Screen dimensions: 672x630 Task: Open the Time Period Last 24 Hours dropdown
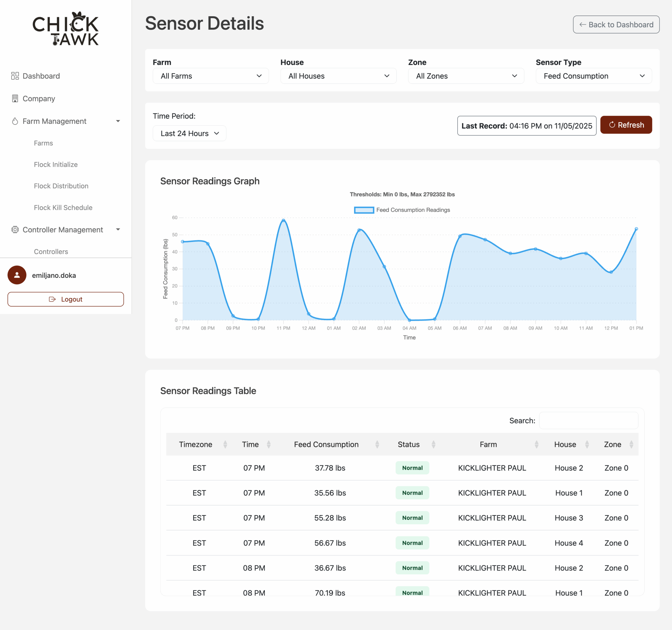point(189,134)
